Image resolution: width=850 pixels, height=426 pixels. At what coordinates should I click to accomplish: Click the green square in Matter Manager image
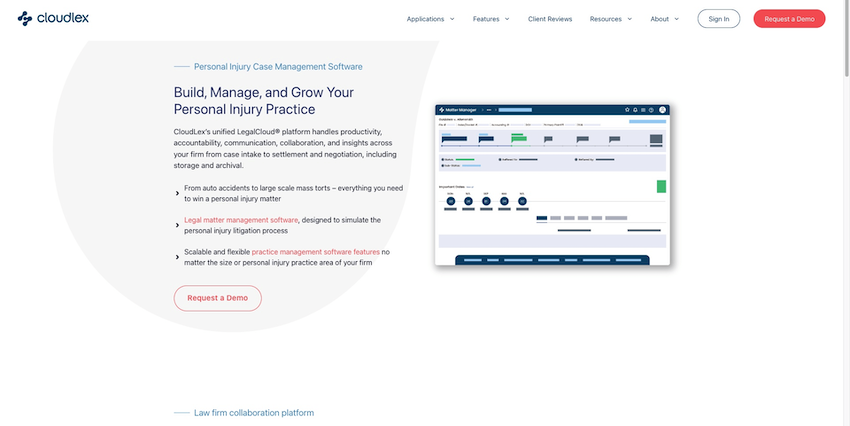click(661, 186)
